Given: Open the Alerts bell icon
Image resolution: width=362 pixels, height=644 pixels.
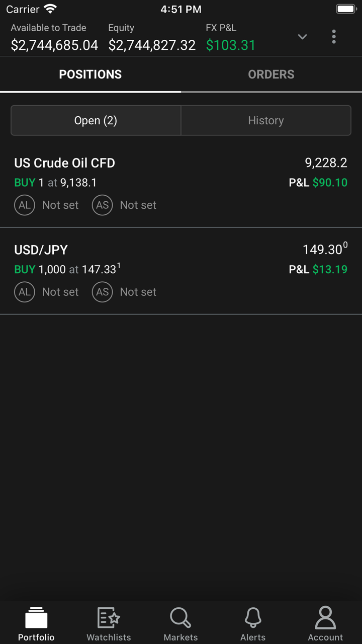Looking at the screenshot, I should (253, 618).
